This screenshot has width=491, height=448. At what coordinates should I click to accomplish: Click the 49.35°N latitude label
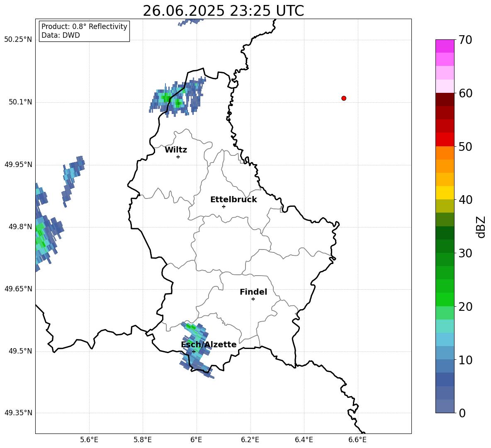[x=18, y=413]
